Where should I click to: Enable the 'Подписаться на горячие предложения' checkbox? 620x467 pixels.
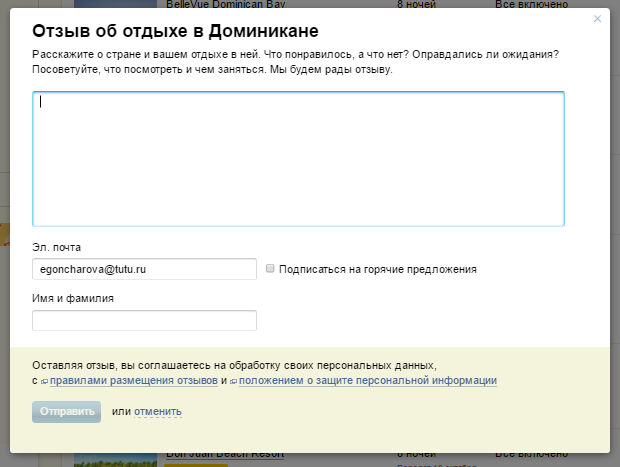[x=270, y=269]
